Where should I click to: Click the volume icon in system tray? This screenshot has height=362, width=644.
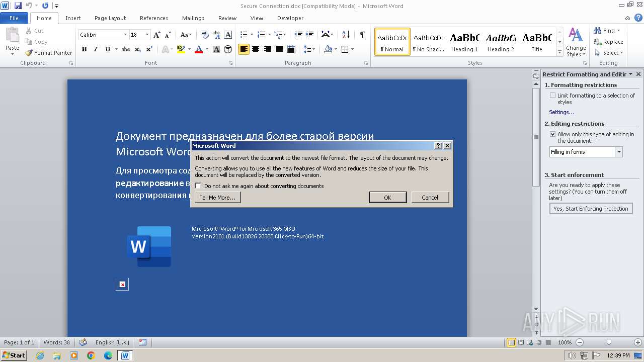(x=572, y=355)
